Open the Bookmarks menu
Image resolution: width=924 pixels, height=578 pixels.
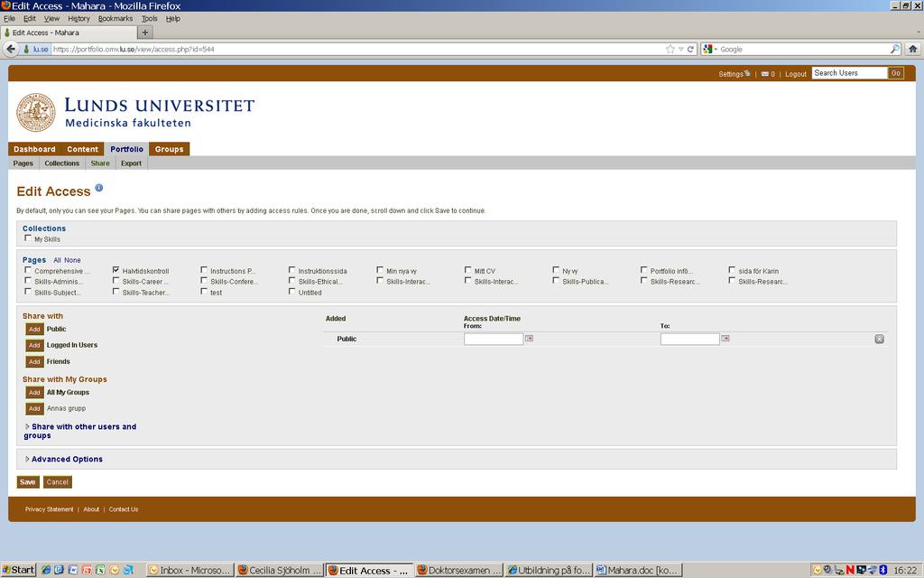pos(115,18)
